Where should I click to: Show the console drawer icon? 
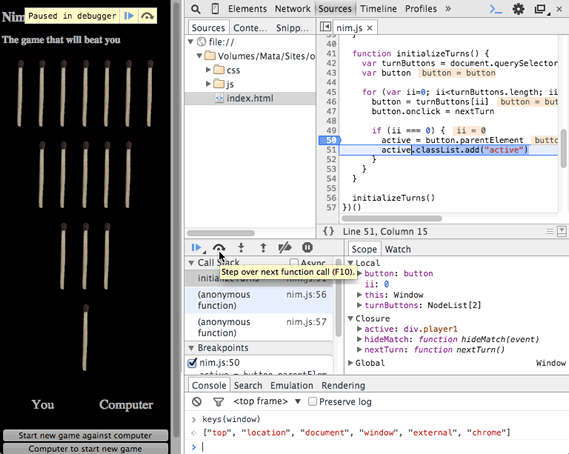click(x=496, y=9)
